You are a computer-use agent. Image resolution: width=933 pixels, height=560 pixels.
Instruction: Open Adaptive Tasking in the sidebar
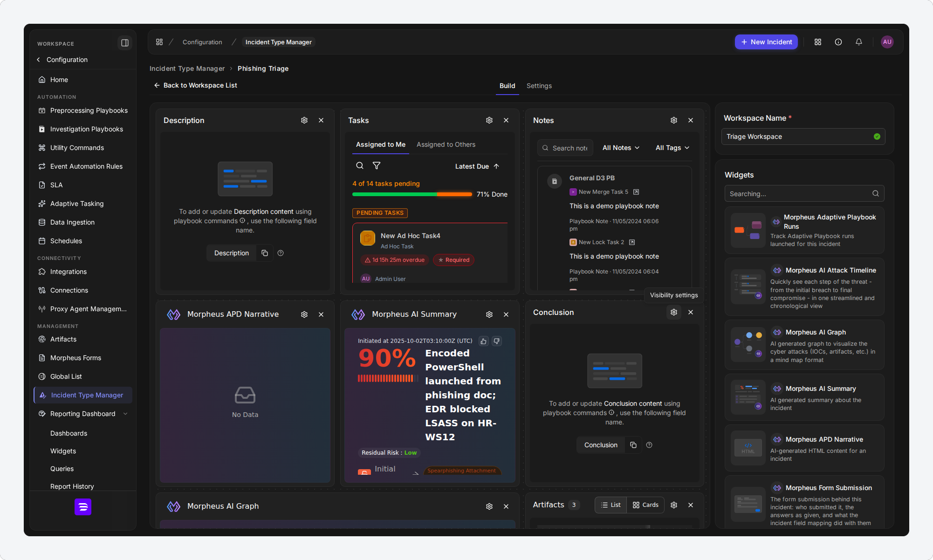click(x=77, y=204)
